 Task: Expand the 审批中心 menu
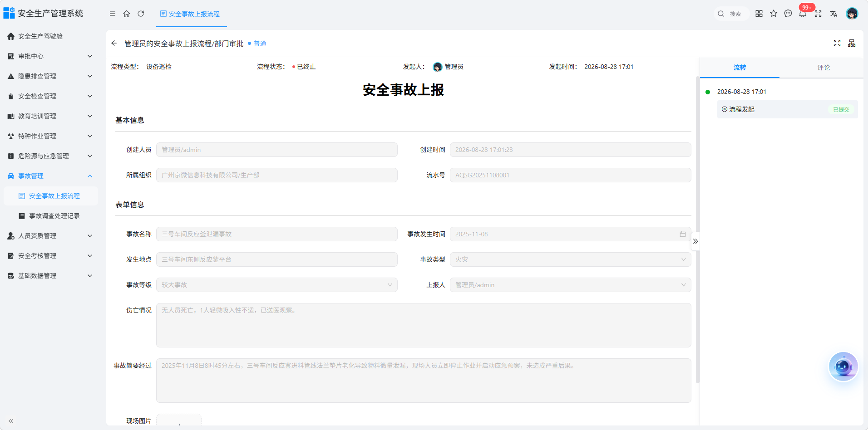click(50, 56)
